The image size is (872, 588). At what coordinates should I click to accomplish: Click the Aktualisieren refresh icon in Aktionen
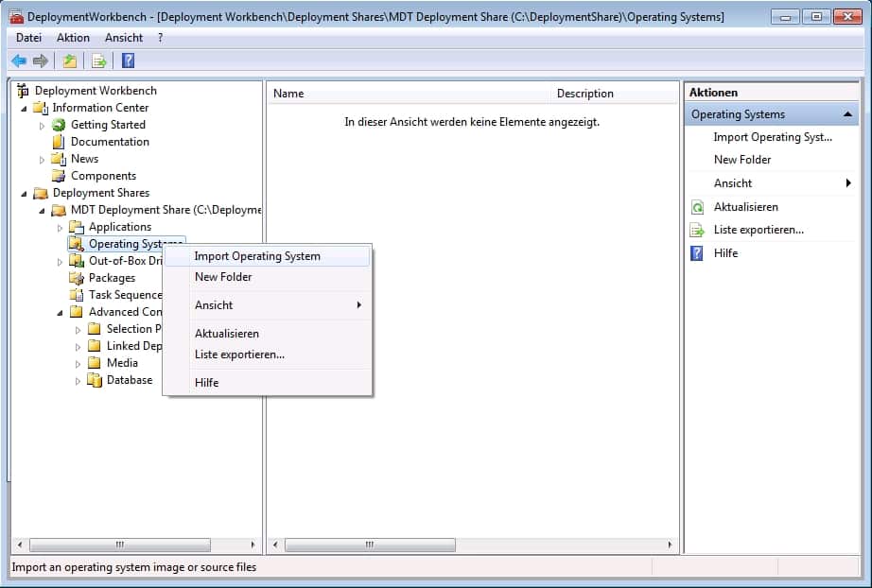[x=697, y=207]
